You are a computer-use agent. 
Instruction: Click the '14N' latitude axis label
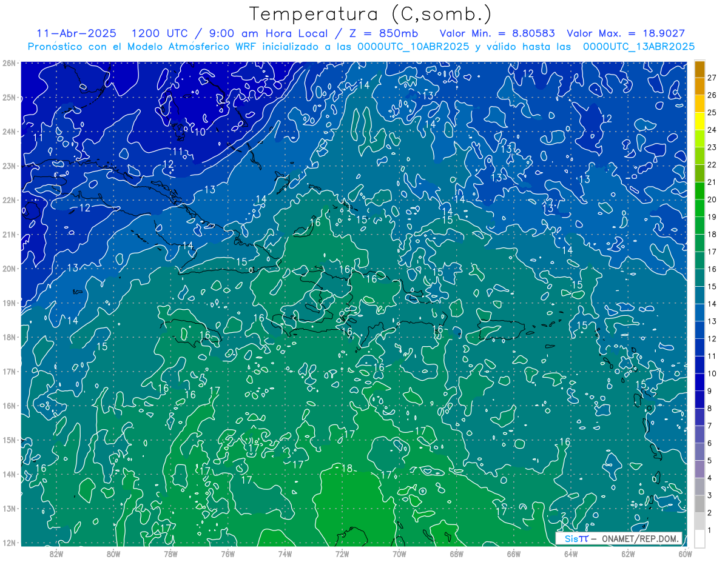pos(8,474)
